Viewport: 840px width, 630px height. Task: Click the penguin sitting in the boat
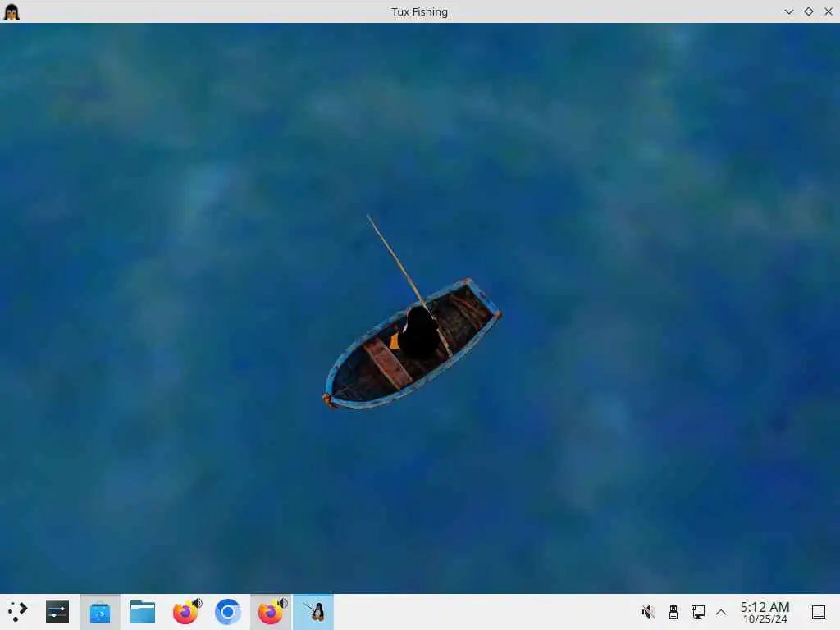pyautogui.click(x=418, y=333)
